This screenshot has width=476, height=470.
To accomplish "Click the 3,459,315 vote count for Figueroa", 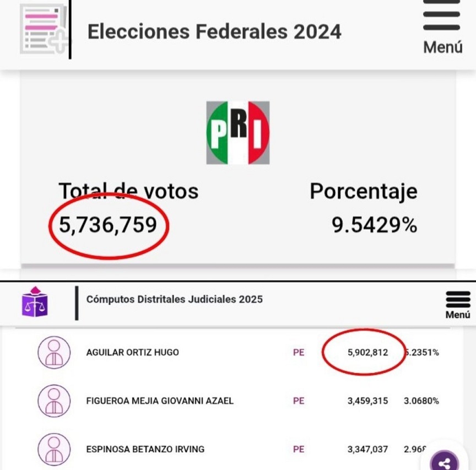I will 367,401.
